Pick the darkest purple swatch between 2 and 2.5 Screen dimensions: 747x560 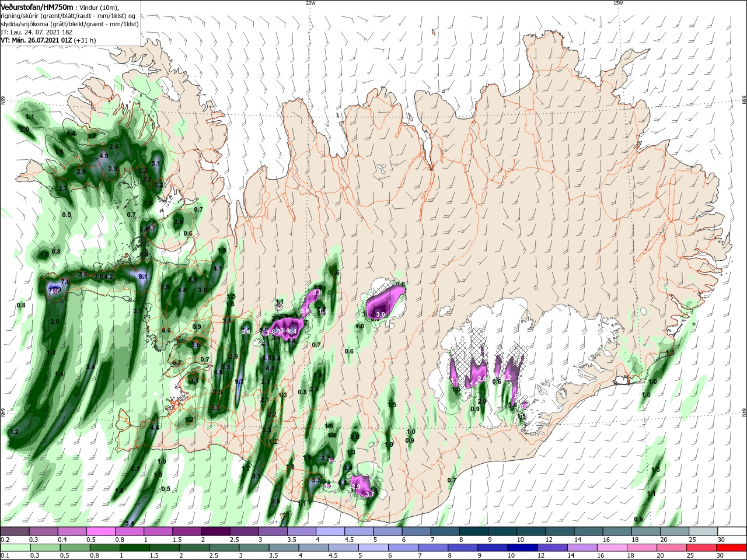tap(215, 531)
